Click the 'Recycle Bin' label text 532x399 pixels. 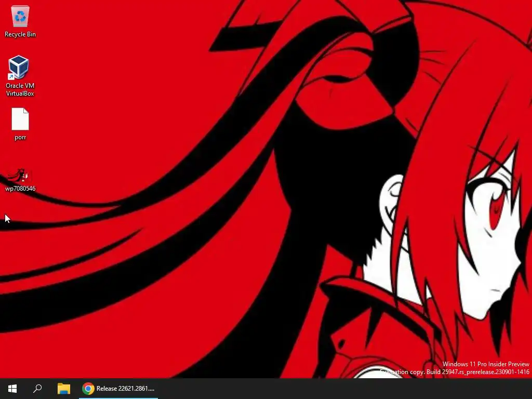[x=20, y=34]
